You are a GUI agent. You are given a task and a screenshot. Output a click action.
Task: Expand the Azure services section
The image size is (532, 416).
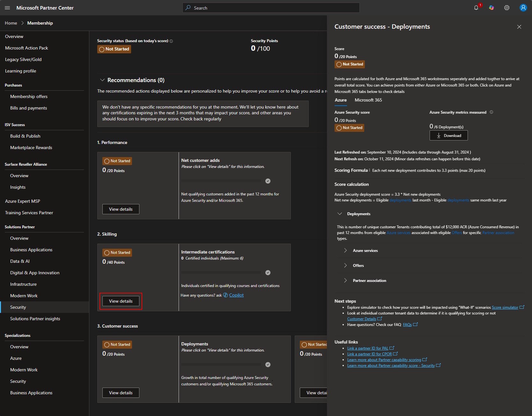click(x=345, y=251)
